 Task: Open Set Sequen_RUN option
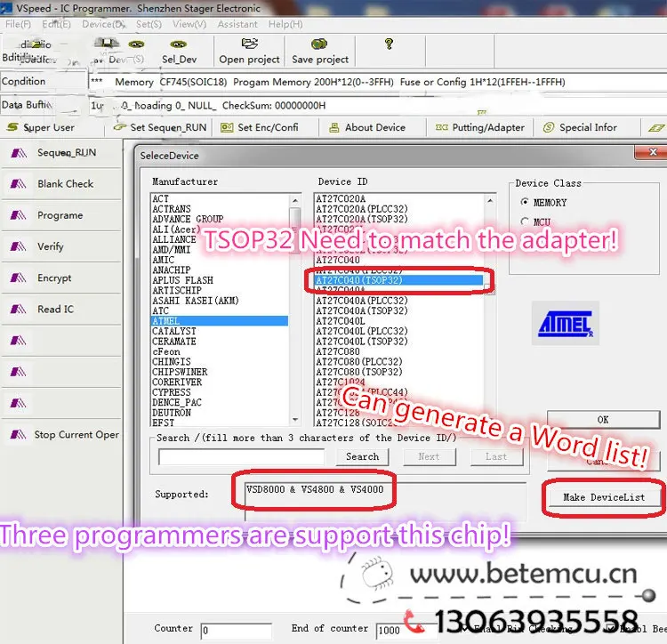point(162,127)
